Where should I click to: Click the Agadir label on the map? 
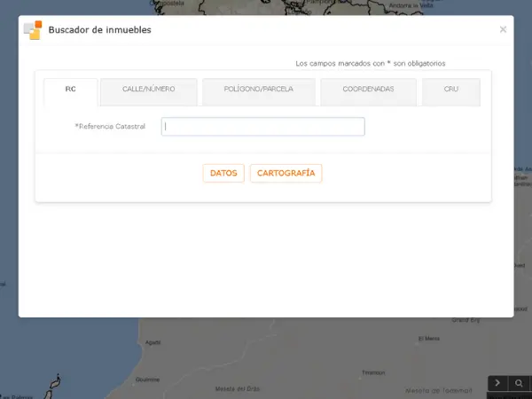tap(153, 342)
